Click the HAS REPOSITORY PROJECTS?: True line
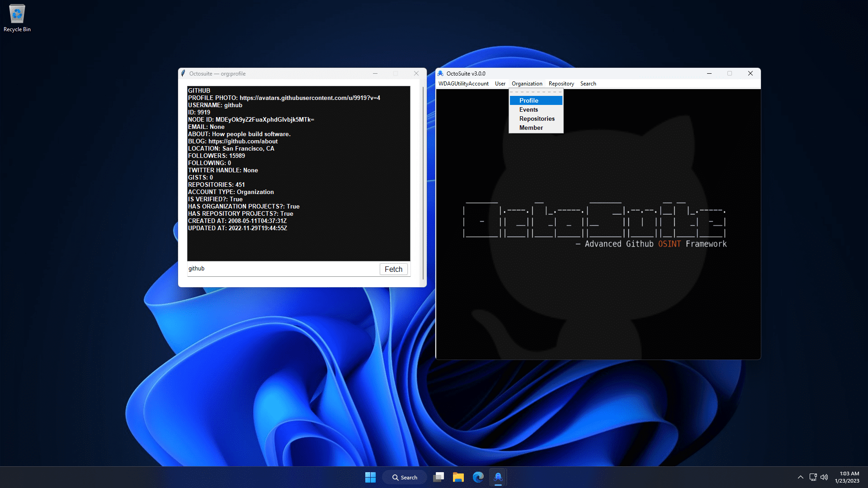The width and height of the screenshot is (868, 488). point(241,213)
